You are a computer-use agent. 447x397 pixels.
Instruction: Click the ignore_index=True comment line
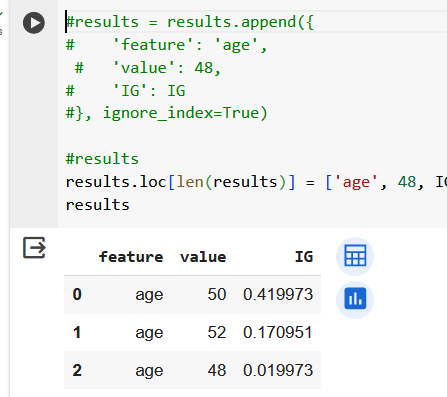pyautogui.click(x=166, y=113)
